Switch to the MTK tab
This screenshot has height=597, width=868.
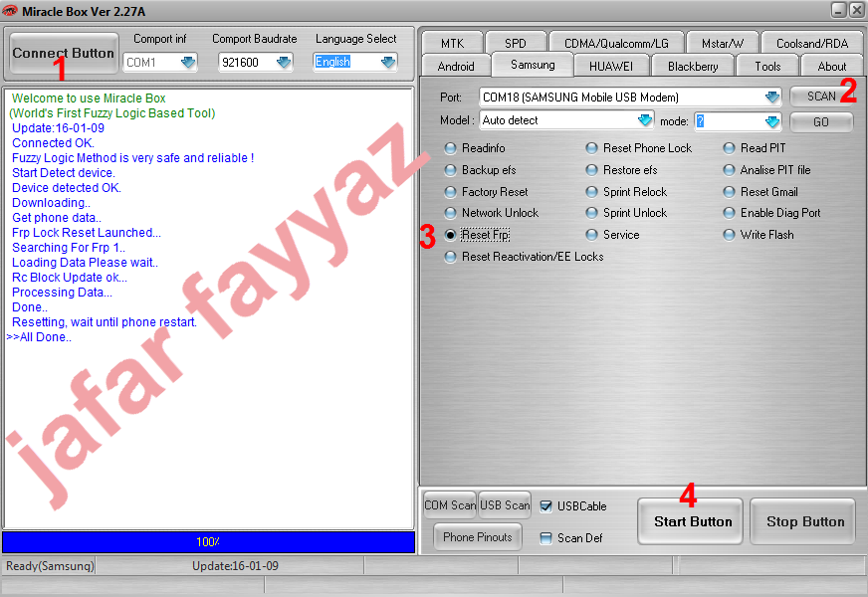(x=452, y=43)
